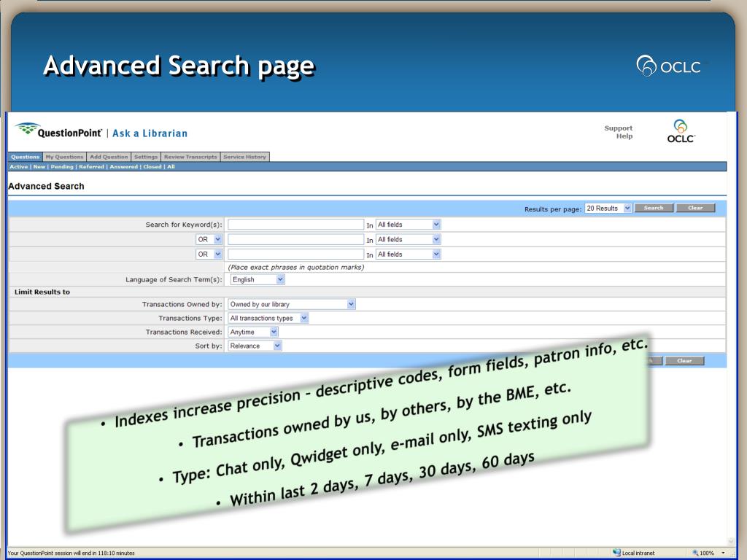This screenshot has width=747, height=560.
Task: Open first OR operator dropdown
Action: (209, 239)
